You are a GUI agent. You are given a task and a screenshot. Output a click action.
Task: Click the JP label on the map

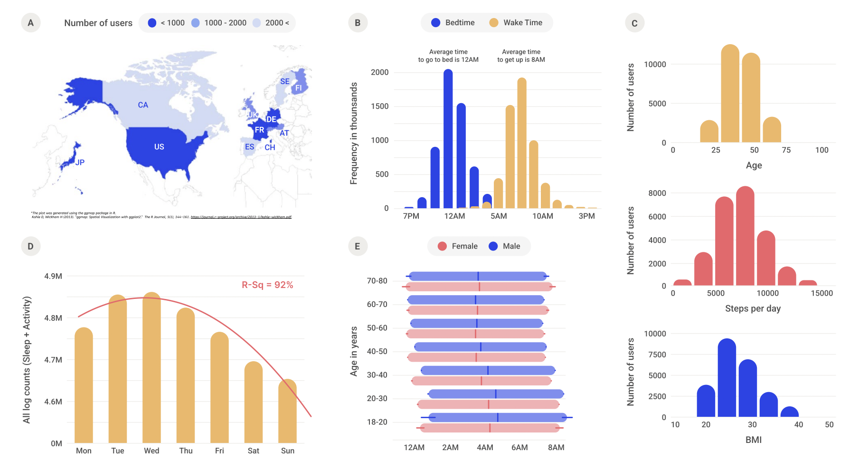pyautogui.click(x=80, y=163)
